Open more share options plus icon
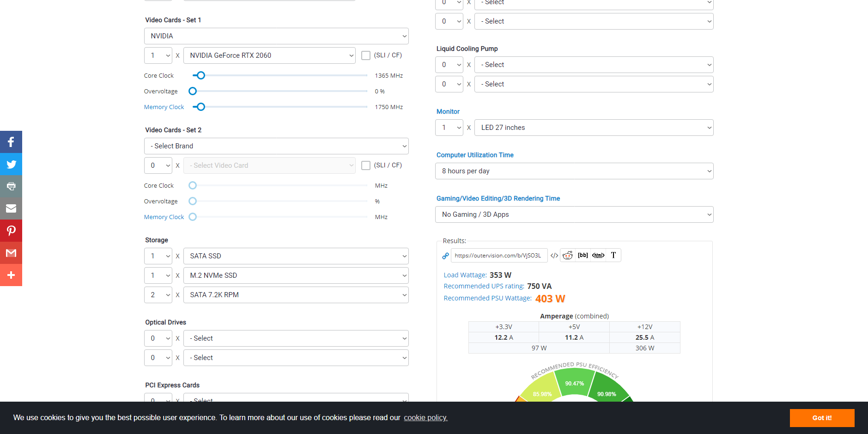The height and width of the screenshot is (434, 868). pos(11,275)
